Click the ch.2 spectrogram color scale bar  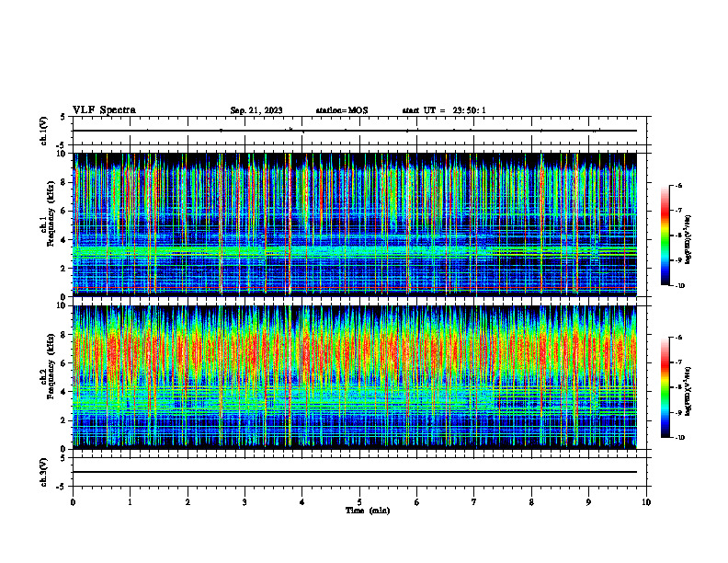click(665, 387)
